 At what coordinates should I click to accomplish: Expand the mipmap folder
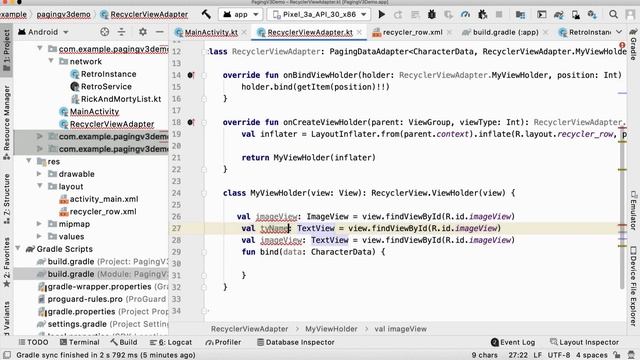coord(40,224)
